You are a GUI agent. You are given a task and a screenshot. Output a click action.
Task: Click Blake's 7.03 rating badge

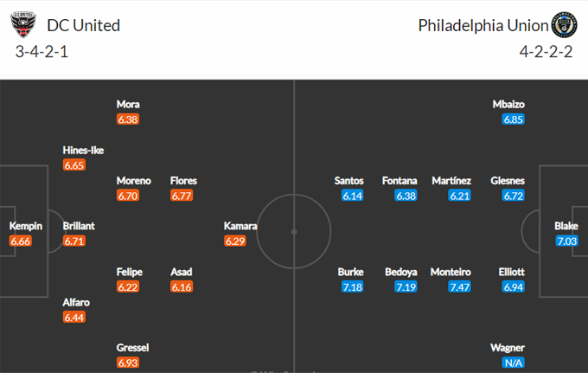click(566, 241)
